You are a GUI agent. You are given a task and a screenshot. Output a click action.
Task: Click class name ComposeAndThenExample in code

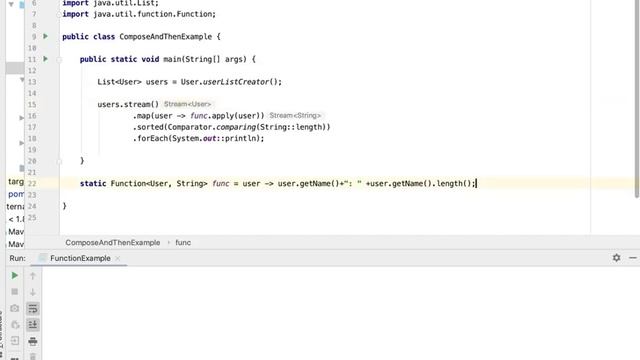[166, 37]
